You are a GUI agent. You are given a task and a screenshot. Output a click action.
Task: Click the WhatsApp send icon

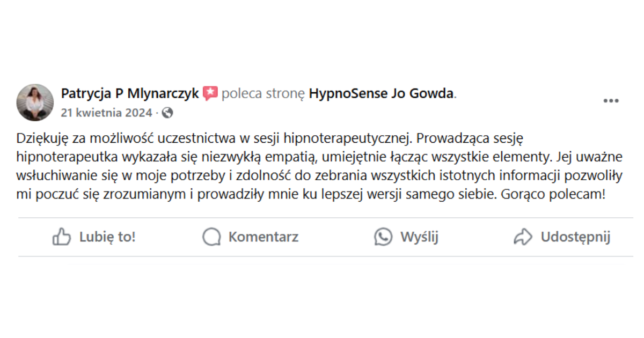[383, 237]
